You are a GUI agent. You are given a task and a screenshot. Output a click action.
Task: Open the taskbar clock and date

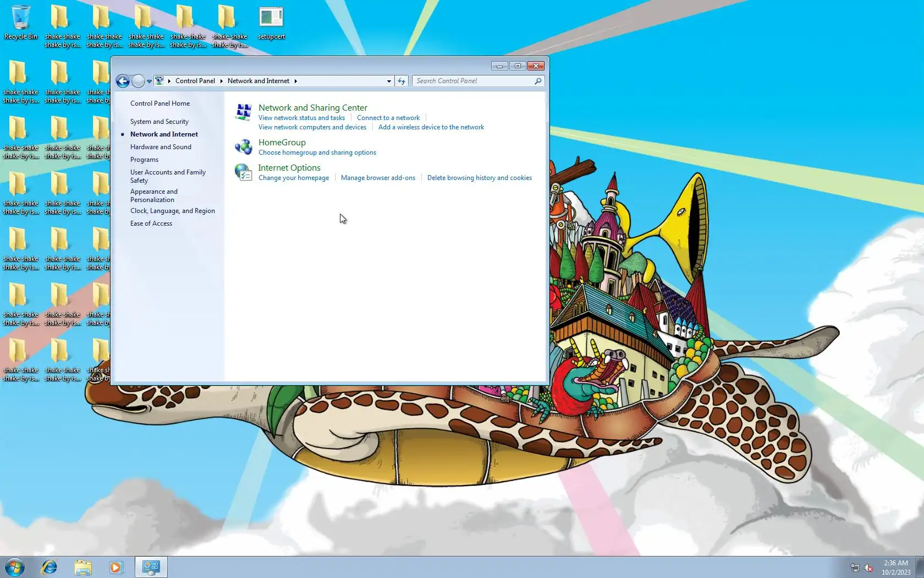[896, 568]
